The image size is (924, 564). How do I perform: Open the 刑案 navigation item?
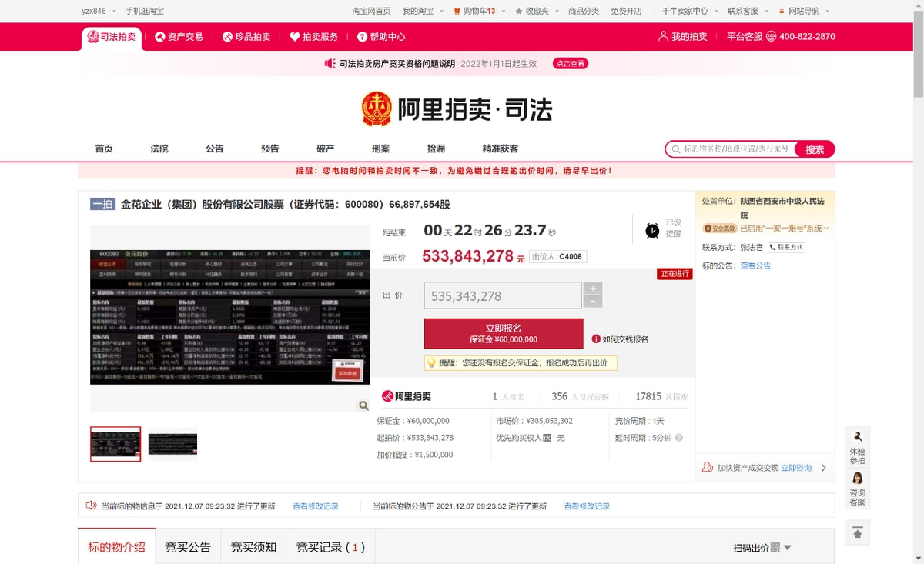380,149
